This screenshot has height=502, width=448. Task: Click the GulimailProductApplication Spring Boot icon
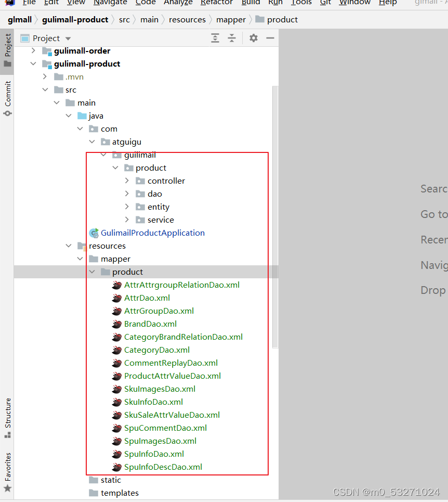(x=94, y=233)
